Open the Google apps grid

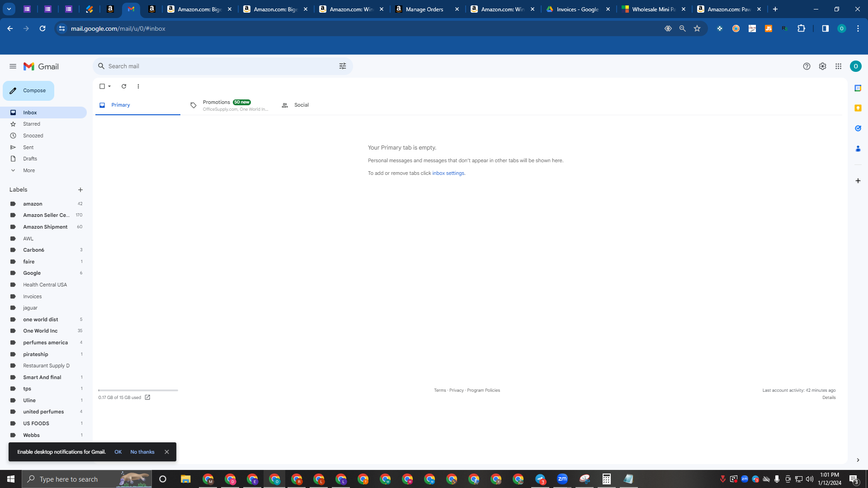[x=838, y=66]
